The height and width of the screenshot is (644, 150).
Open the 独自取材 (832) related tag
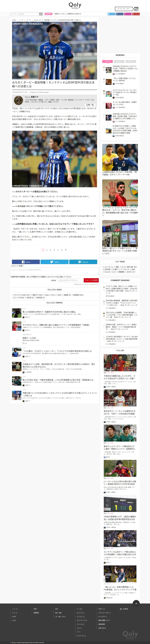[x=78, y=295]
